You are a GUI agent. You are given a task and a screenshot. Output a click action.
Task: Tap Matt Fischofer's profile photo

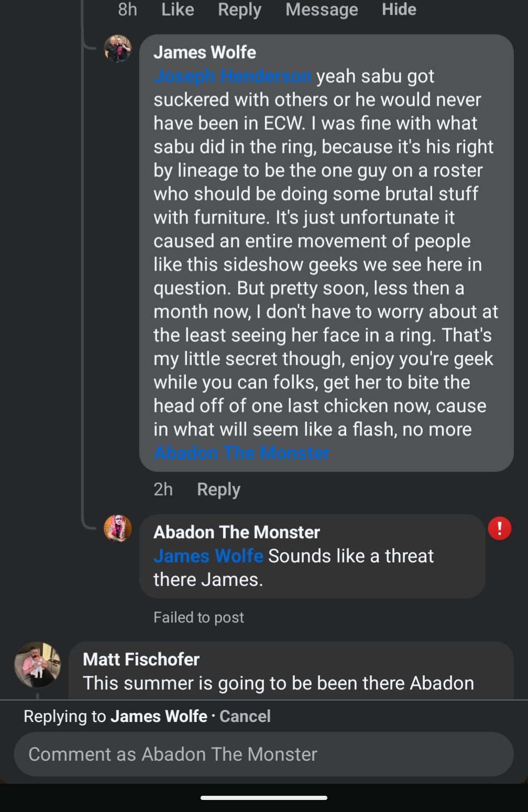click(37, 664)
